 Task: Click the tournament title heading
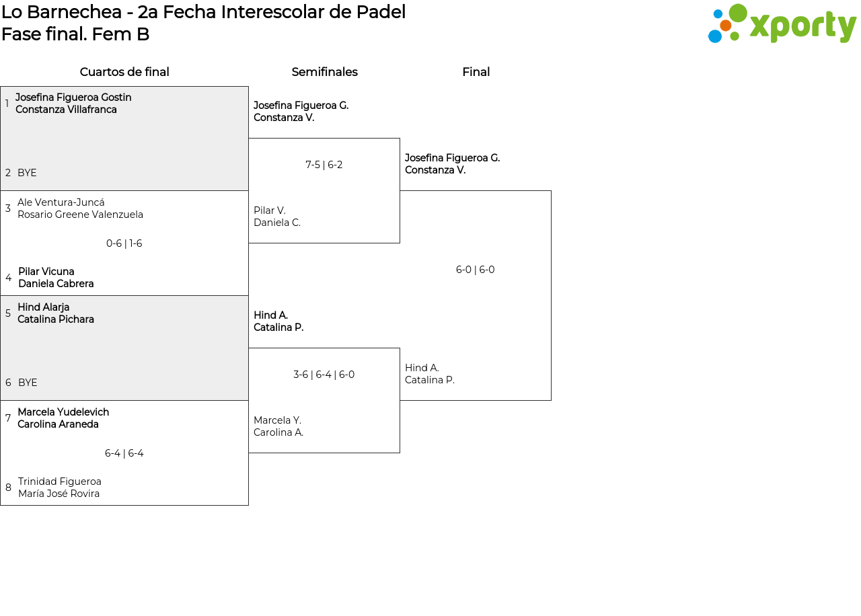203,12
